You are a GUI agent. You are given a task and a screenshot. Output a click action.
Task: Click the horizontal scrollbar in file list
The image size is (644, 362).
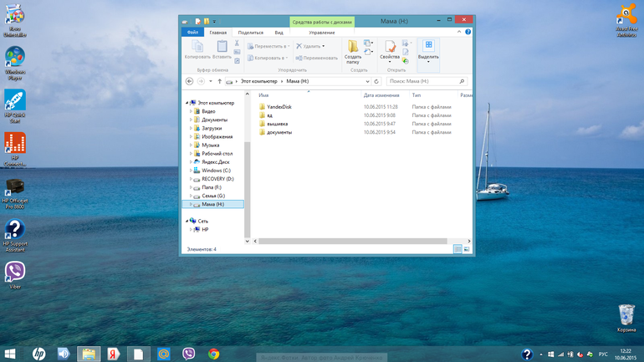tap(352, 242)
